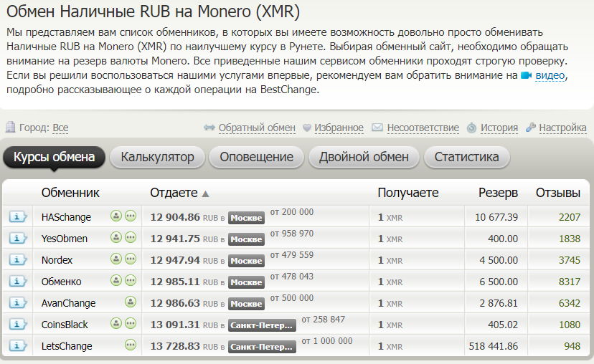Open LetsChange exchanger name
The image size is (594, 364).
67,346
